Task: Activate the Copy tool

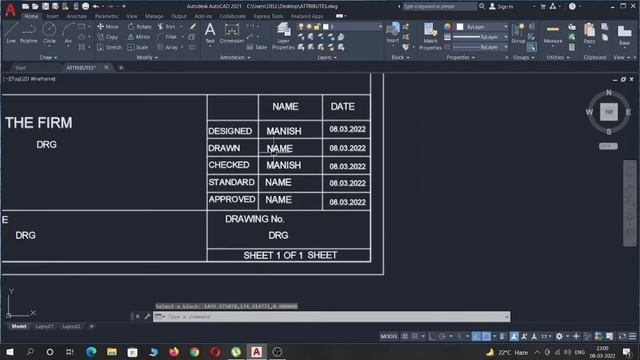Action: pos(108,37)
